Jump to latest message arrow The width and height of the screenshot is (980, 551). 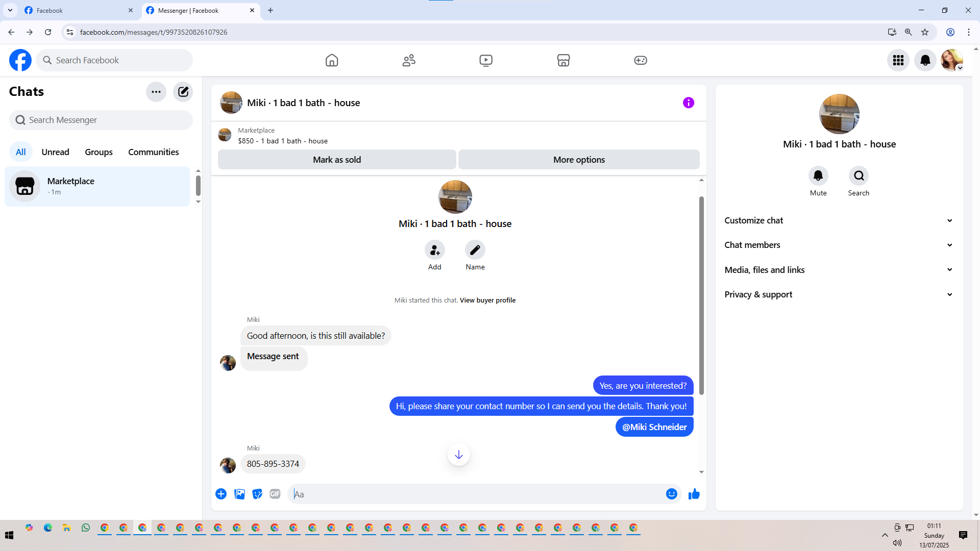(458, 455)
